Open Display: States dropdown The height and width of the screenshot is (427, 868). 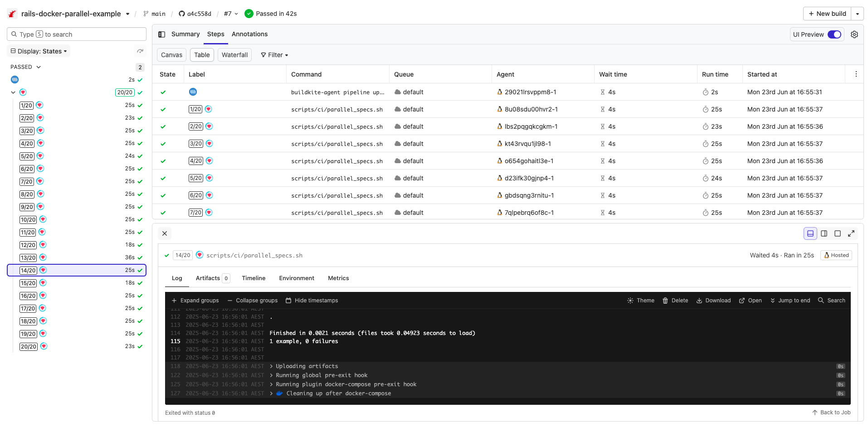[x=39, y=51]
